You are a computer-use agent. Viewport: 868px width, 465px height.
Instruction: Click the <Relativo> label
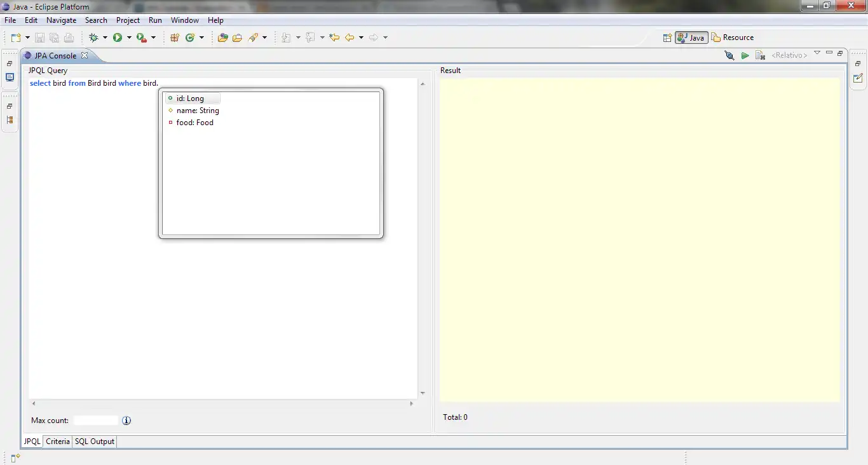[789, 55]
